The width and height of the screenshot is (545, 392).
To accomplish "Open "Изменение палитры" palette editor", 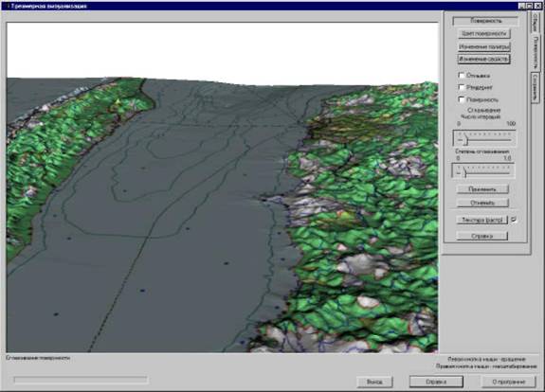I will pos(483,46).
